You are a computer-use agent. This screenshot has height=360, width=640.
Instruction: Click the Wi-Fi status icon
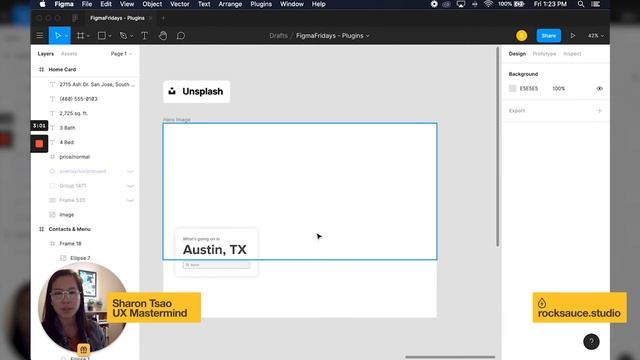pyautogui.click(x=488, y=4)
